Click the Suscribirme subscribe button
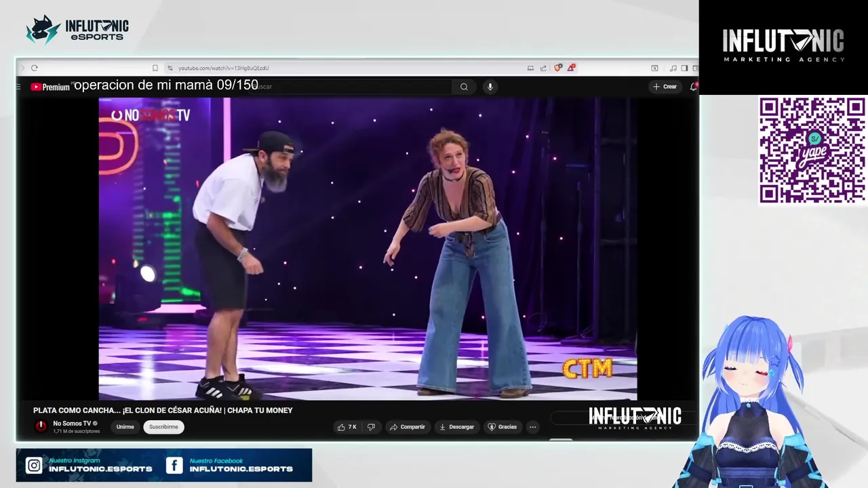 (x=163, y=427)
